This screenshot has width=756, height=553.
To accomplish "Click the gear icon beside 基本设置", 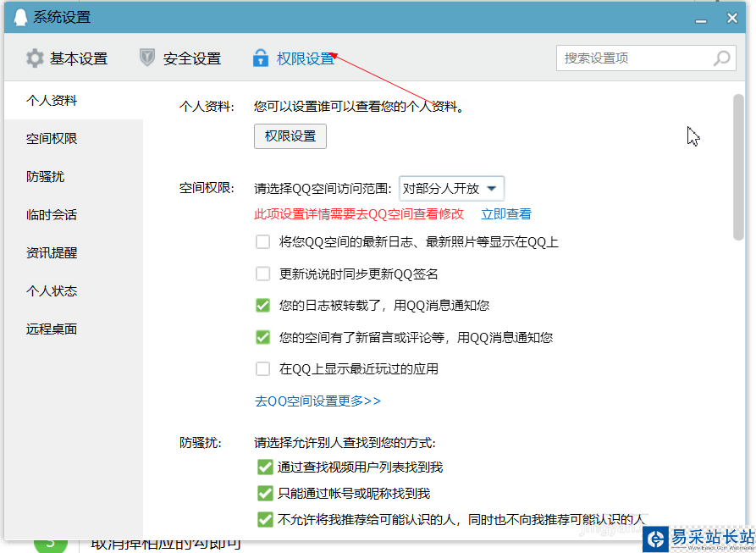I will coord(35,58).
